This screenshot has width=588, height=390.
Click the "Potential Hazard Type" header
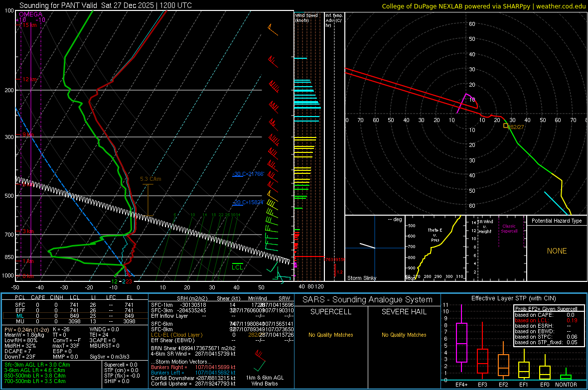(x=557, y=221)
